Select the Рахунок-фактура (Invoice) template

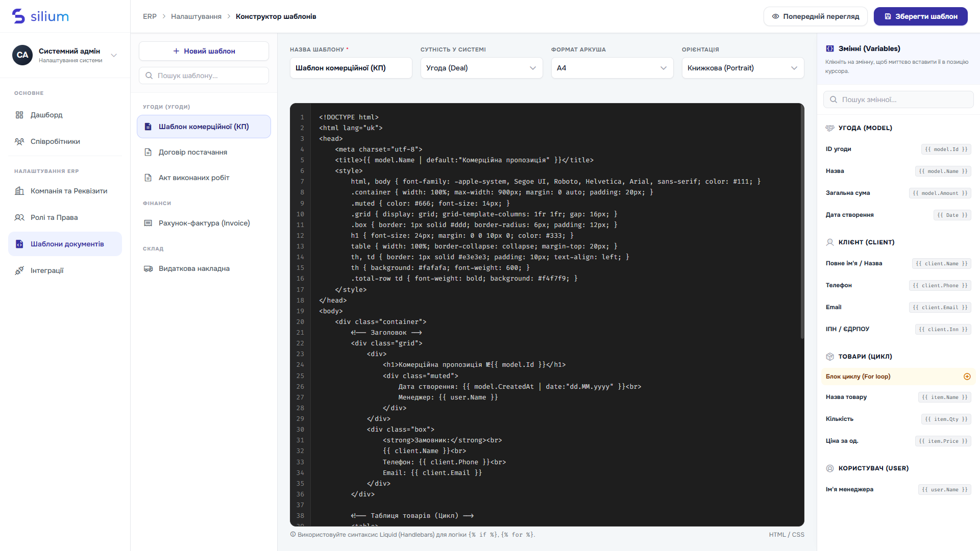pos(204,223)
